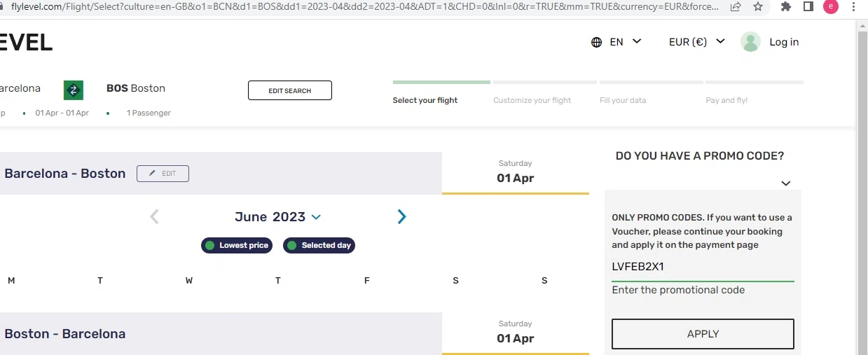Click the APPLY promo code button
The image size is (868, 355).
pyautogui.click(x=703, y=334)
